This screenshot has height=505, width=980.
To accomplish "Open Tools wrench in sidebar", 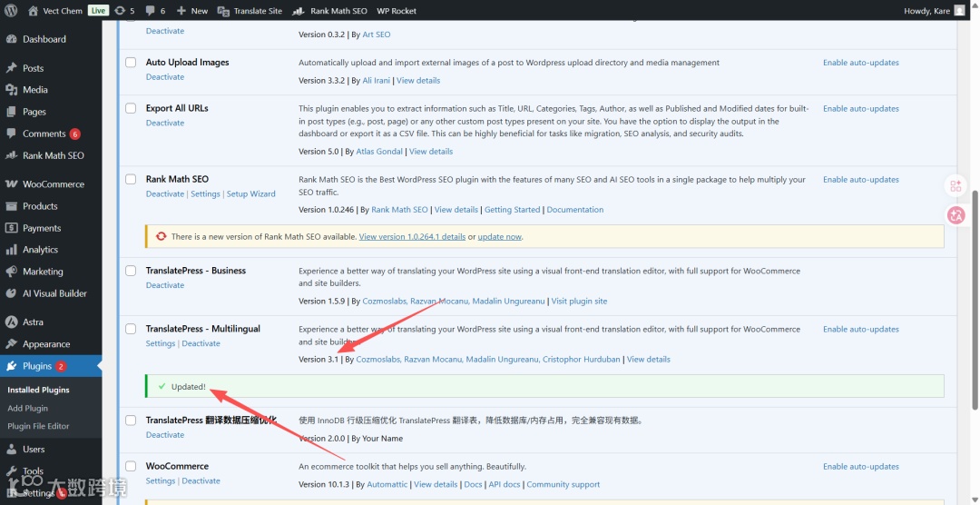I will (11, 470).
